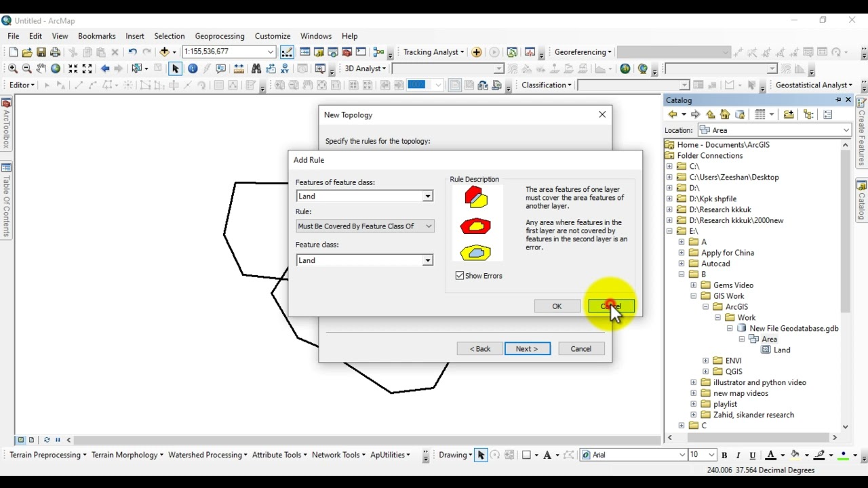
Task: Open the Customize menu
Action: pyautogui.click(x=273, y=36)
